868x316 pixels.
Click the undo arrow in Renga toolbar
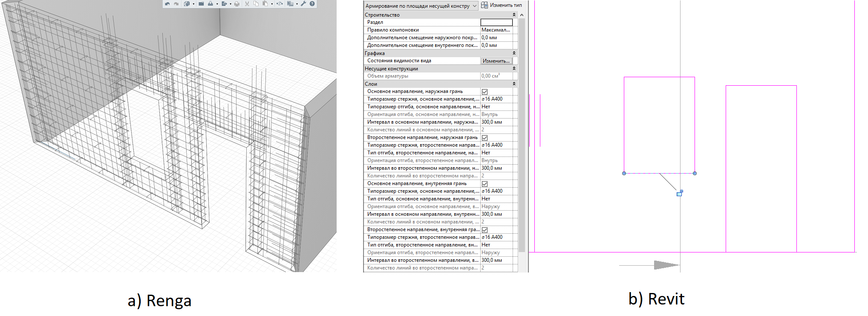tap(167, 4)
